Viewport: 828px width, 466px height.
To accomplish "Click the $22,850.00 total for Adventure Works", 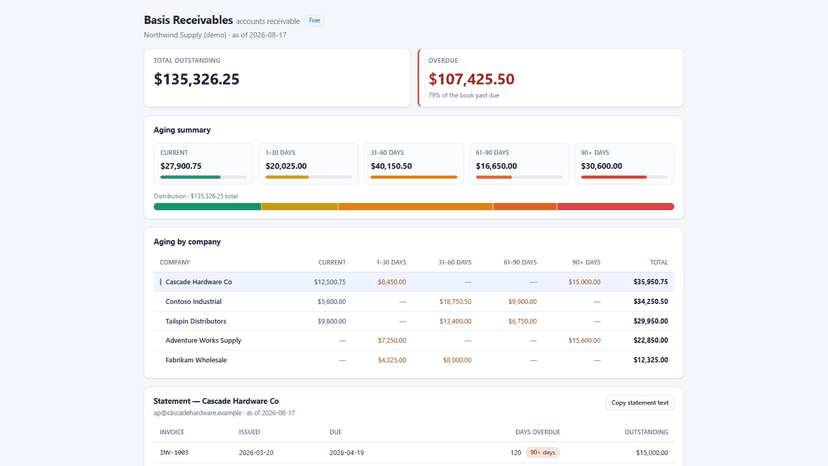I will pos(651,341).
